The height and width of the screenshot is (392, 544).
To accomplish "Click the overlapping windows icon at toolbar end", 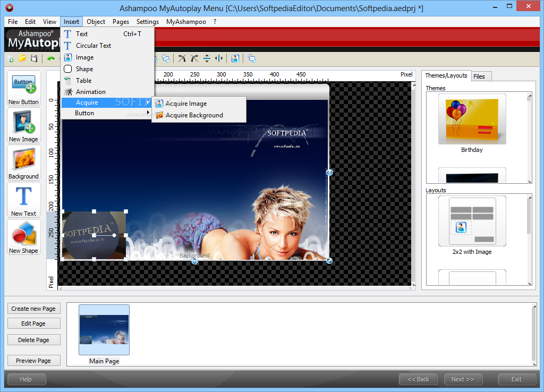I will click(252, 58).
